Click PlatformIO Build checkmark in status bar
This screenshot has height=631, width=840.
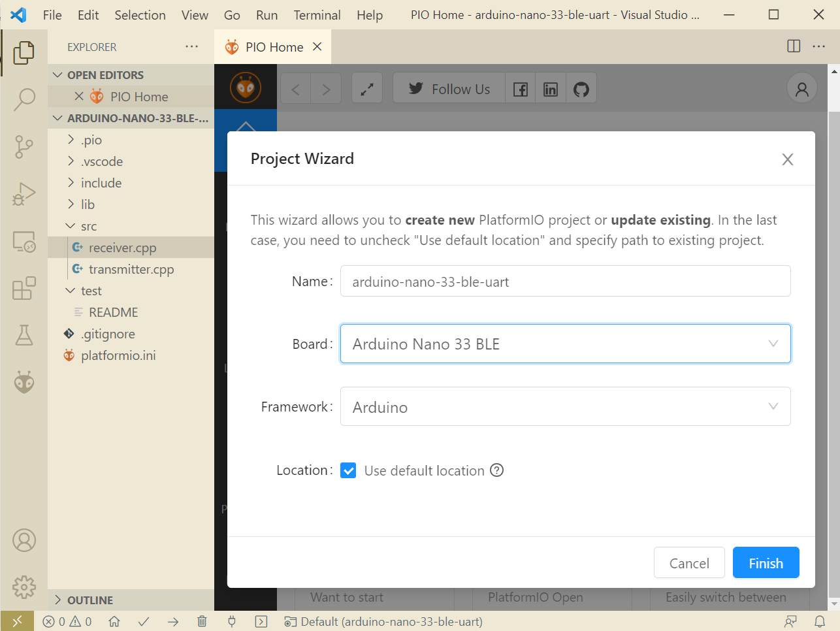tap(144, 621)
